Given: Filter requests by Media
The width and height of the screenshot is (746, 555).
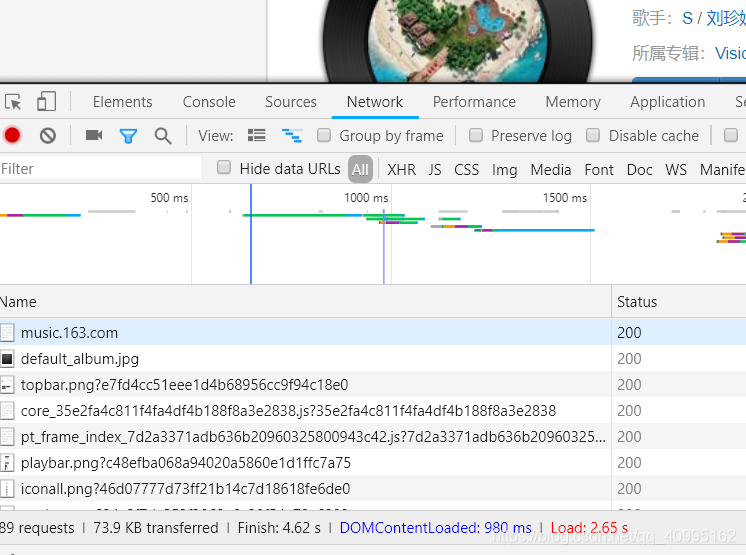Looking at the screenshot, I should (x=550, y=169).
